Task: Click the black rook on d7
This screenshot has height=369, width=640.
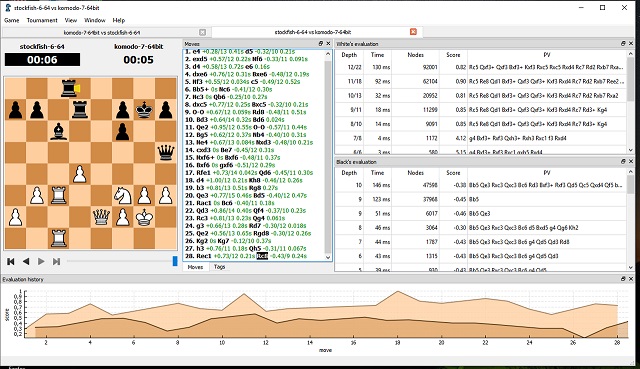Action: point(80,109)
